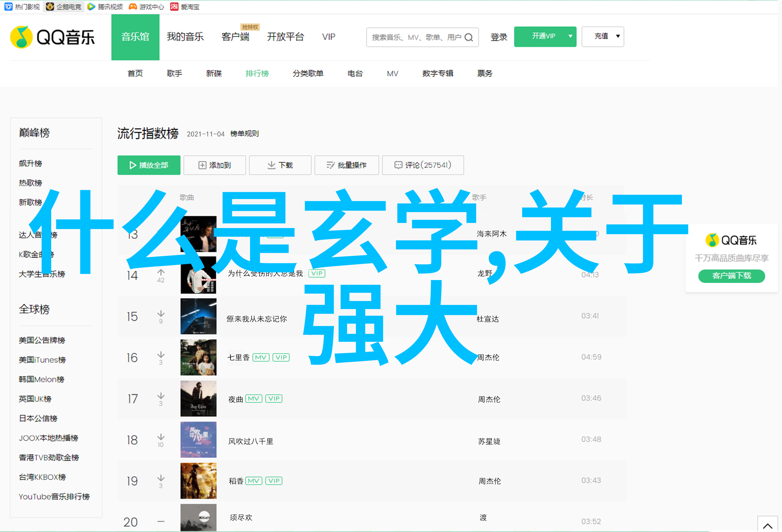The image size is (782, 532).
Task: Open 腾讯视频 shortcut in top bar
Action: pos(105,7)
